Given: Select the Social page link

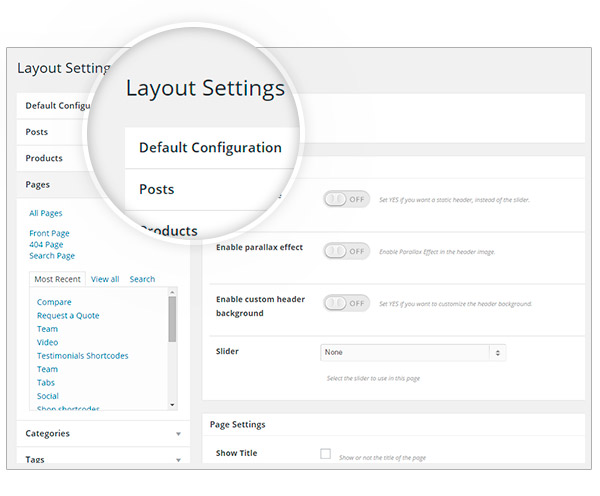Looking at the screenshot, I should click(x=47, y=396).
